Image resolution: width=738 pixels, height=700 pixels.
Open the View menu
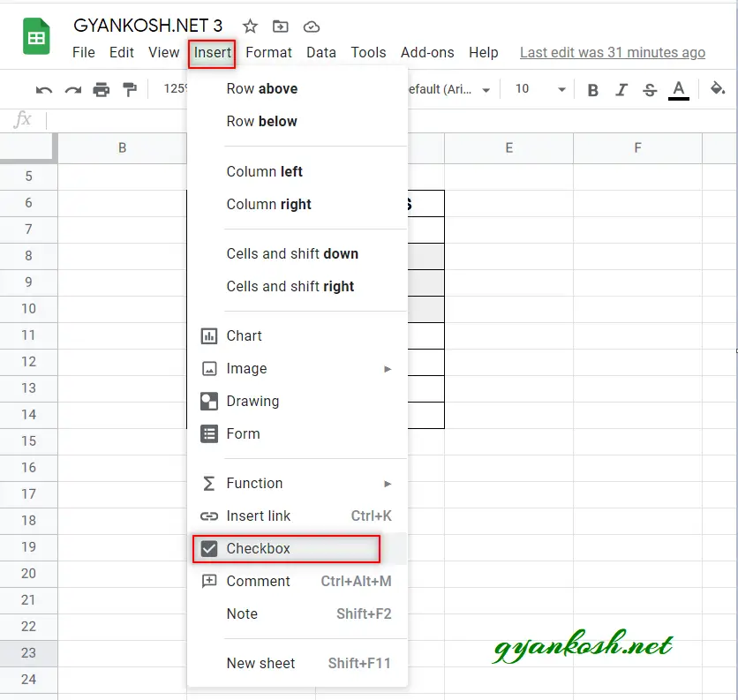pyautogui.click(x=164, y=52)
